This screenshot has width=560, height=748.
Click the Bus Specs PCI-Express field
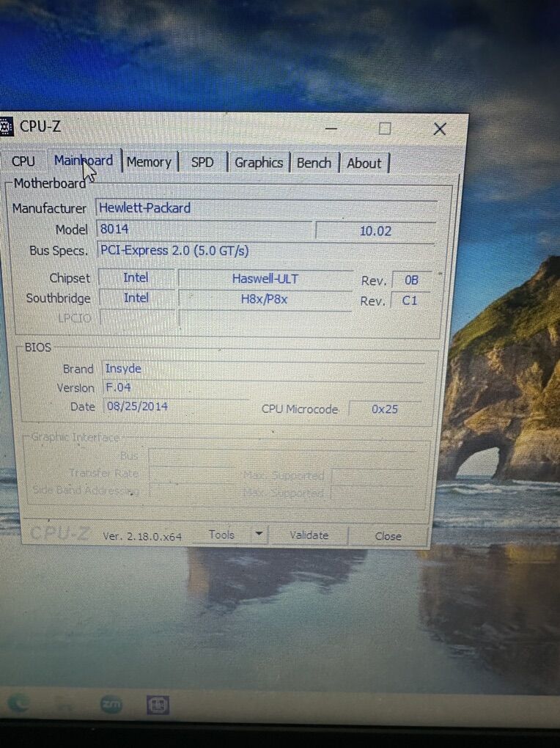click(264, 251)
